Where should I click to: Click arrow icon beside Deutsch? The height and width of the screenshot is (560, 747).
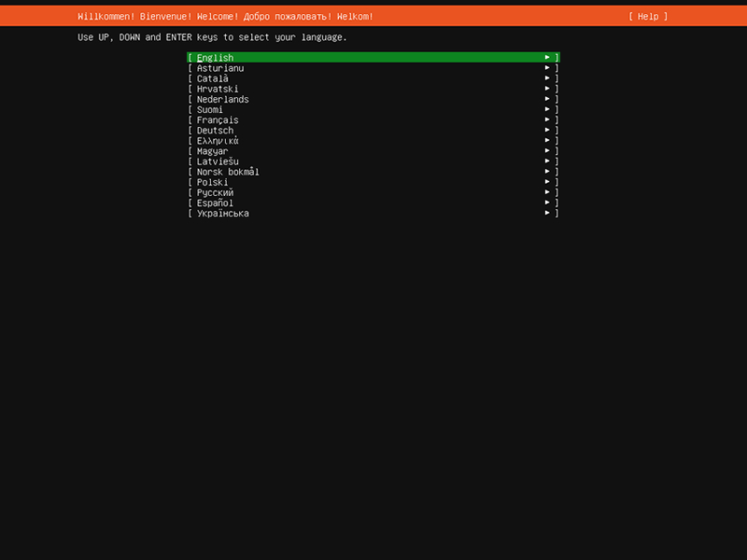point(547,131)
